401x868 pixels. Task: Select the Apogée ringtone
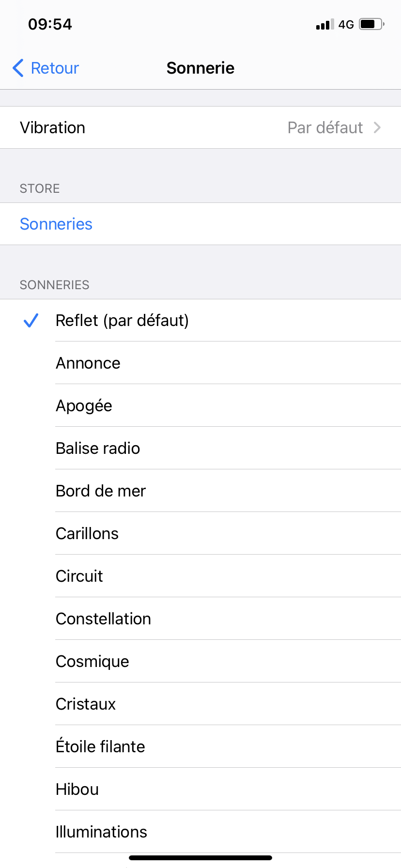coord(84,406)
